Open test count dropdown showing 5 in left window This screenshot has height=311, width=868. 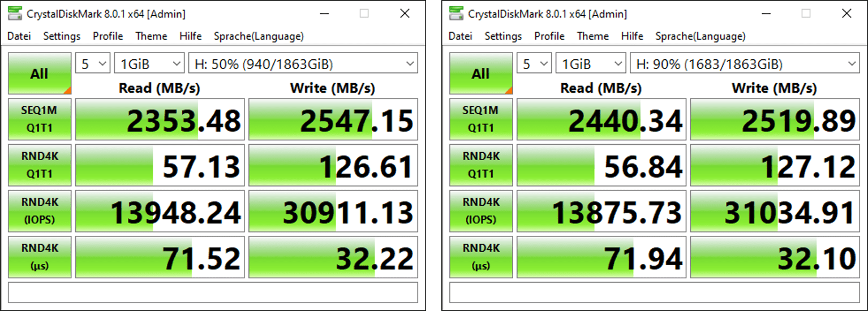click(93, 63)
